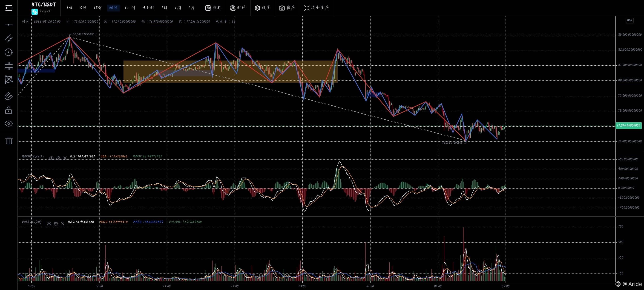Viewport: 644px width, 290px height.
Task: Remove the VOL indicator
Action: (x=63, y=224)
